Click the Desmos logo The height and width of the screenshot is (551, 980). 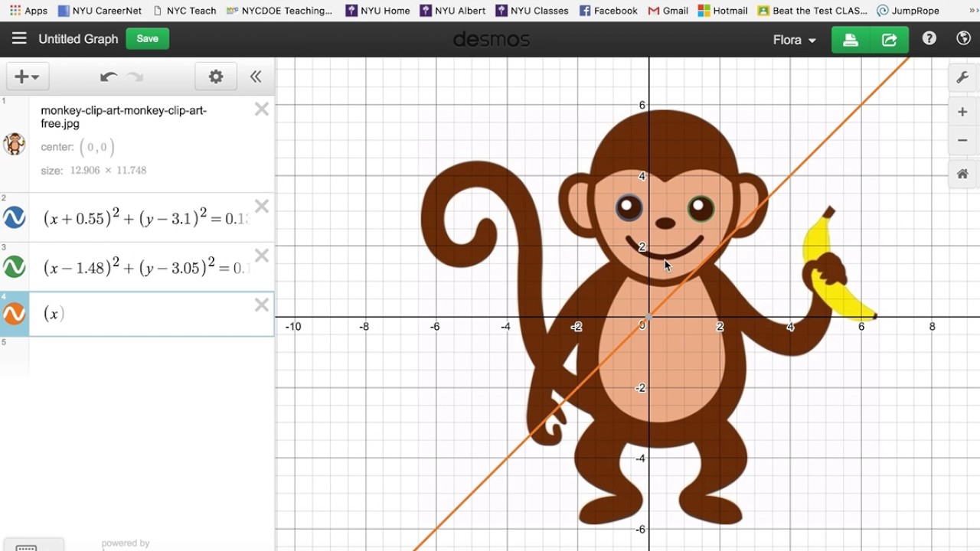click(491, 39)
